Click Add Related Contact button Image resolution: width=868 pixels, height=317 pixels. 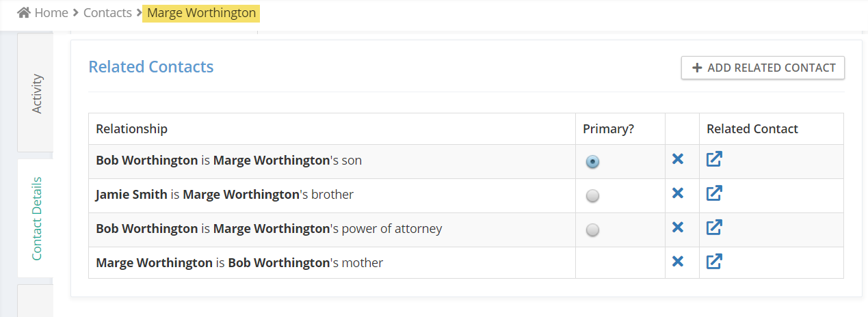763,68
